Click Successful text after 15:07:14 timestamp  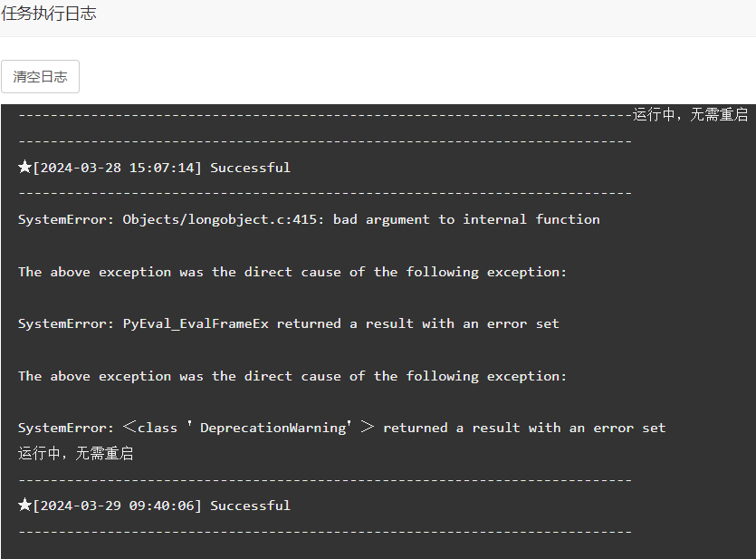tap(250, 168)
